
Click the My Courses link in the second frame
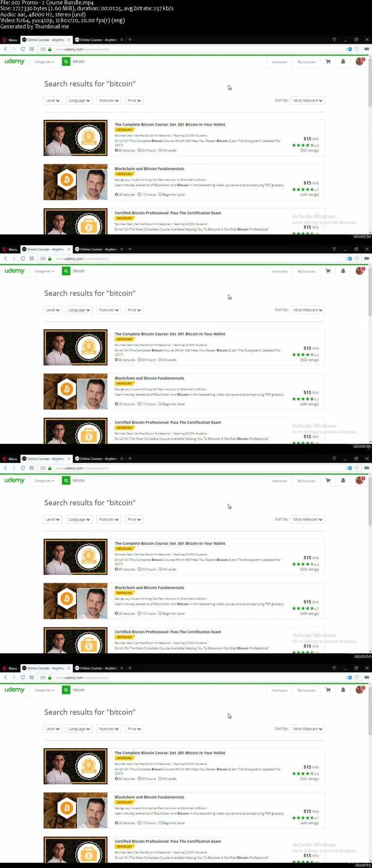306,271
